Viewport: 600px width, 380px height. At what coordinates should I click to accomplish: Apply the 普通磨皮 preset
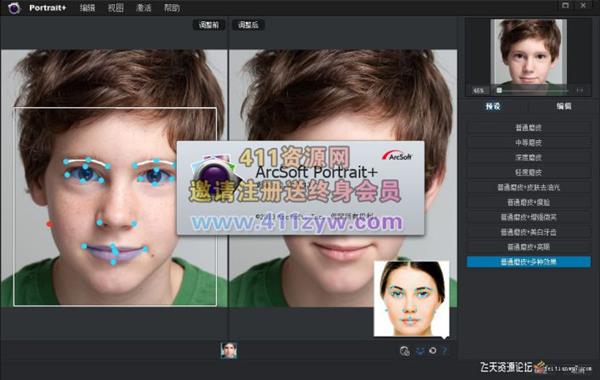pos(528,127)
